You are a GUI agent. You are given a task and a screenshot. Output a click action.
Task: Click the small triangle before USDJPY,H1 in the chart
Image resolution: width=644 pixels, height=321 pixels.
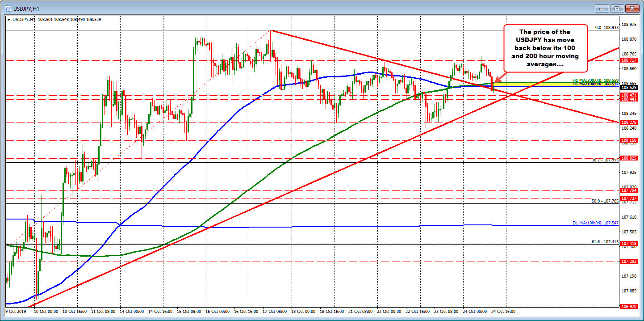[x=8, y=20]
